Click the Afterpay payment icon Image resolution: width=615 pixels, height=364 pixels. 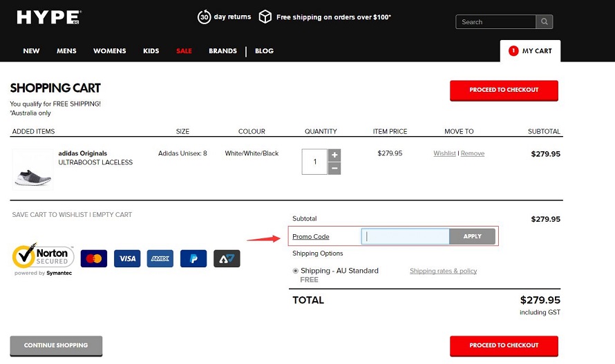227,258
